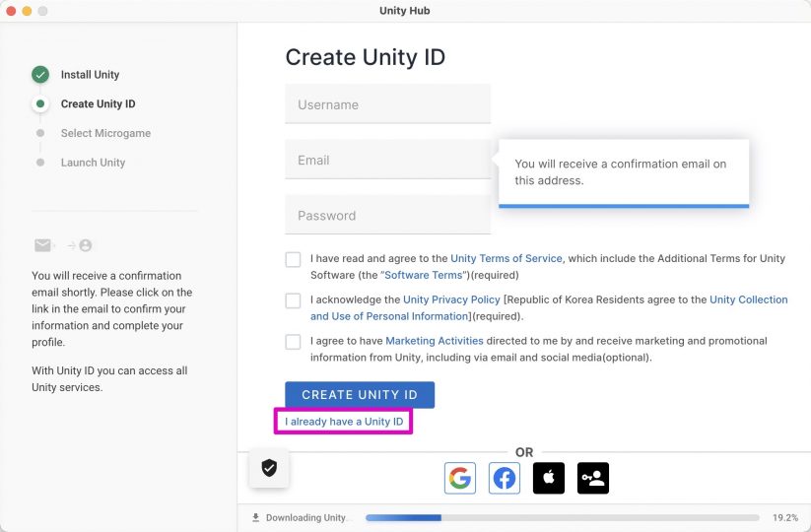Image resolution: width=811 pixels, height=532 pixels.
Task: Click the green Install Unity checkmark
Action: (x=40, y=75)
